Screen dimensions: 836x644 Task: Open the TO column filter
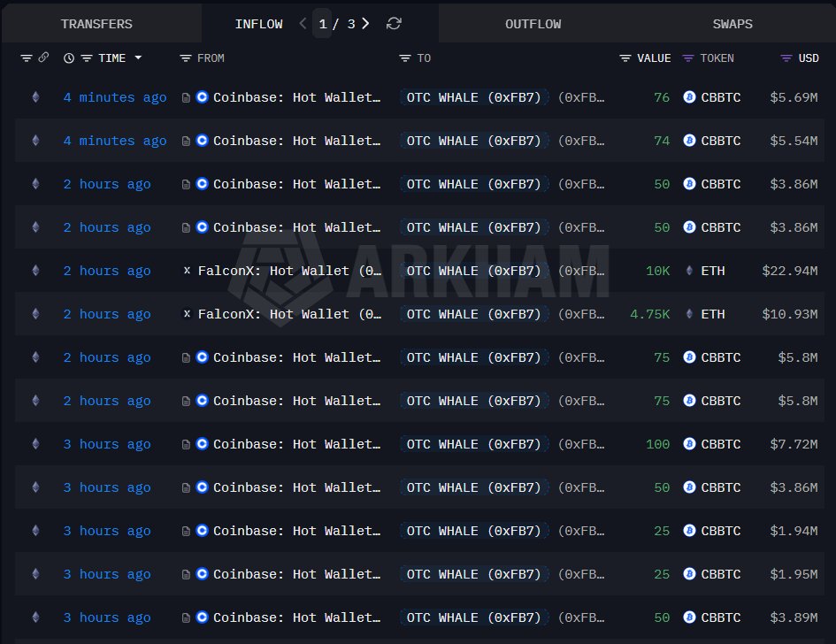point(404,58)
